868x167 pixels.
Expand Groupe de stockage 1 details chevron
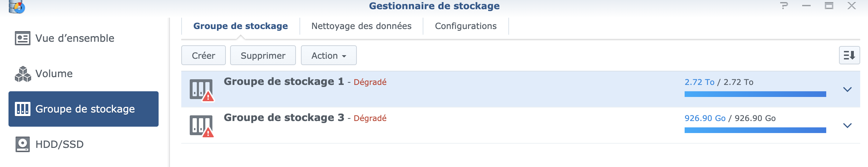click(847, 89)
